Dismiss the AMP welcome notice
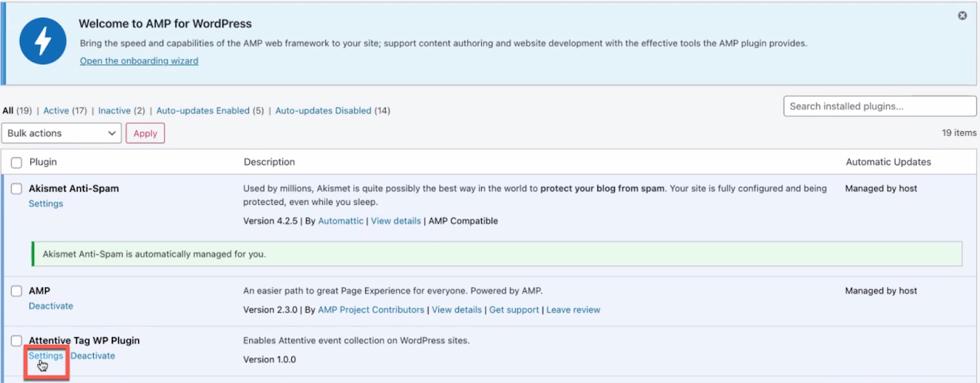Screen dimensions: 980x383 click(x=962, y=16)
